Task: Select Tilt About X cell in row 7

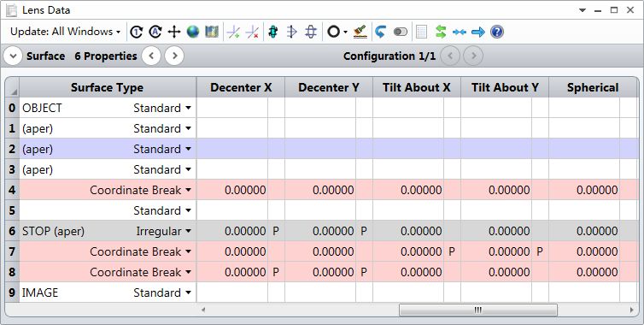Action: point(417,251)
